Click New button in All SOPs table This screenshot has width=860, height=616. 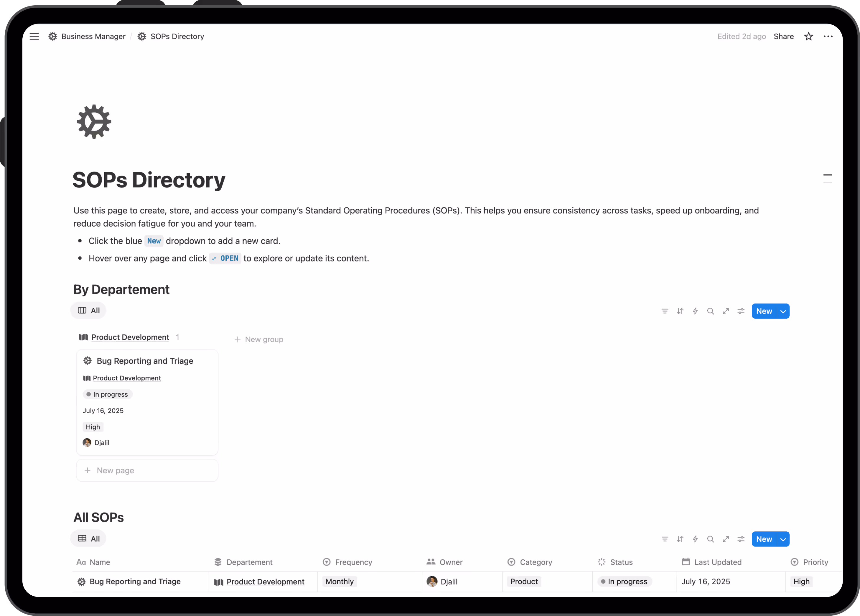pos(764,539)
